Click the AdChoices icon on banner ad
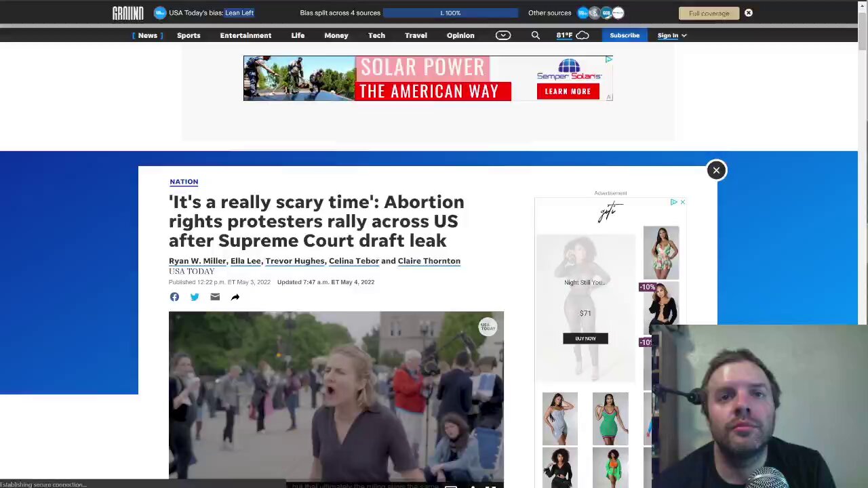 [608, 60]
